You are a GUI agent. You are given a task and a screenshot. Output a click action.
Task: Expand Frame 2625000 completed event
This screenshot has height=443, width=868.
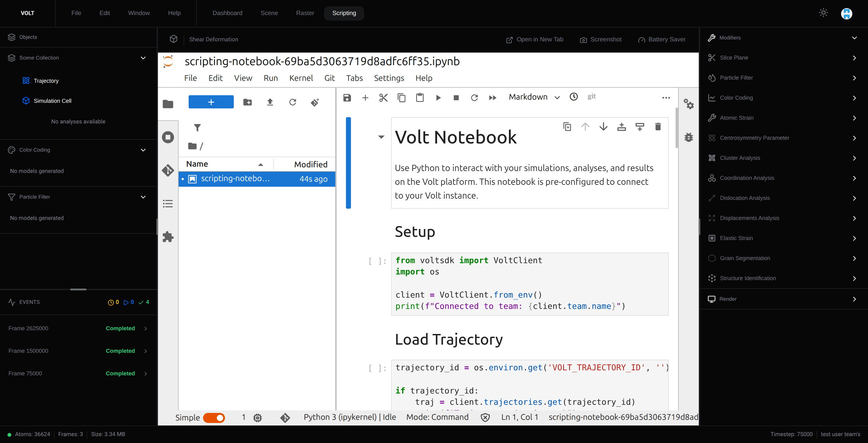tap(146, 328)
